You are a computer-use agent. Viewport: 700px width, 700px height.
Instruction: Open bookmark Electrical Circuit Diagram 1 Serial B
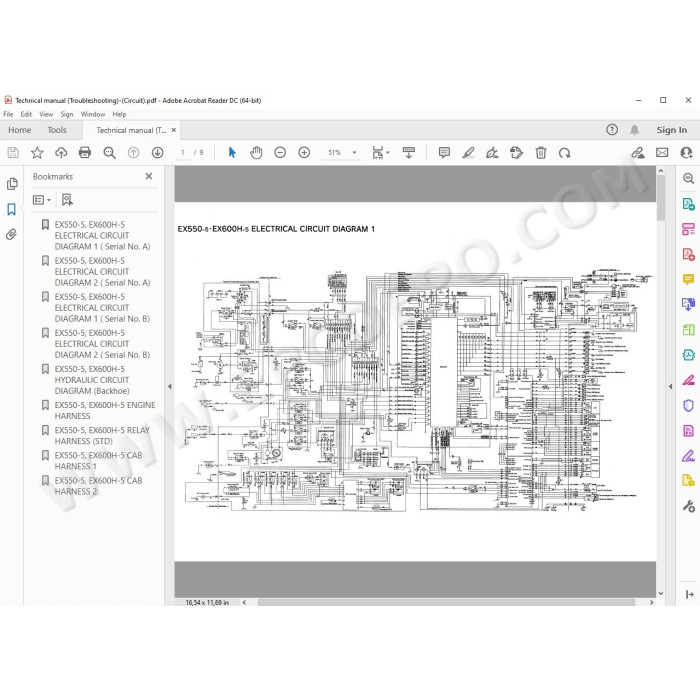click(x=102, y=308)
